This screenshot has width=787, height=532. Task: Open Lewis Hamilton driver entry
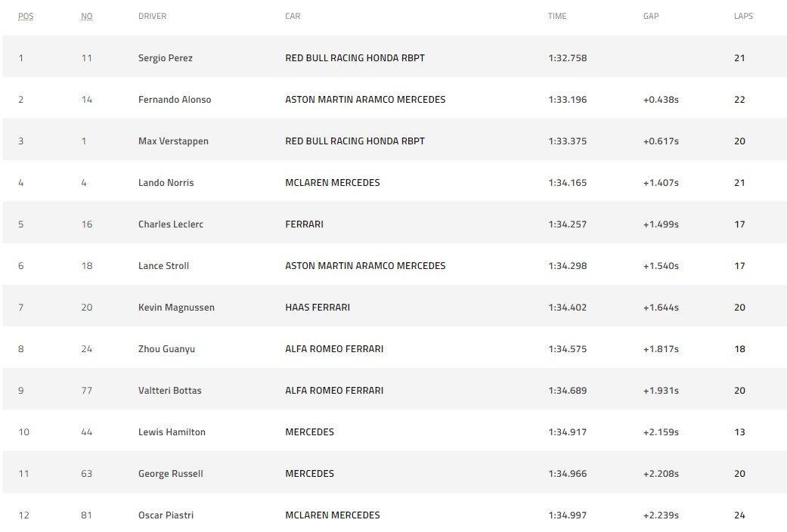coord(172,432)
